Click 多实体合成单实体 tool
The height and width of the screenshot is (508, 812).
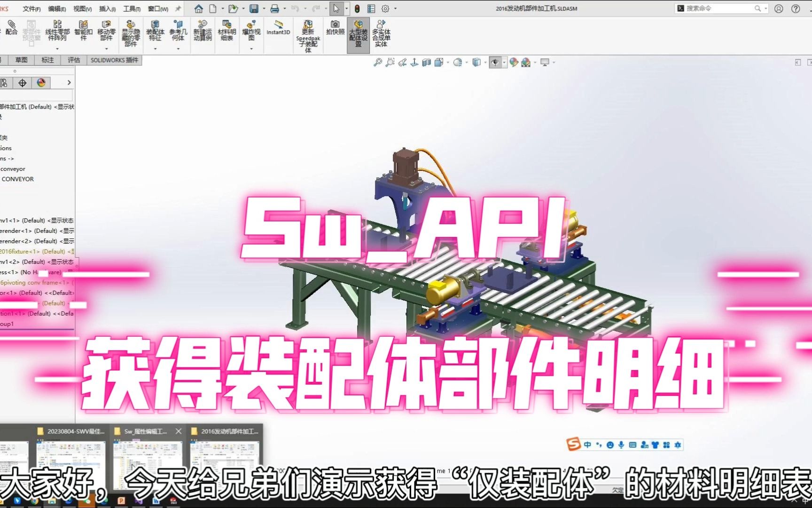(381, 34)
